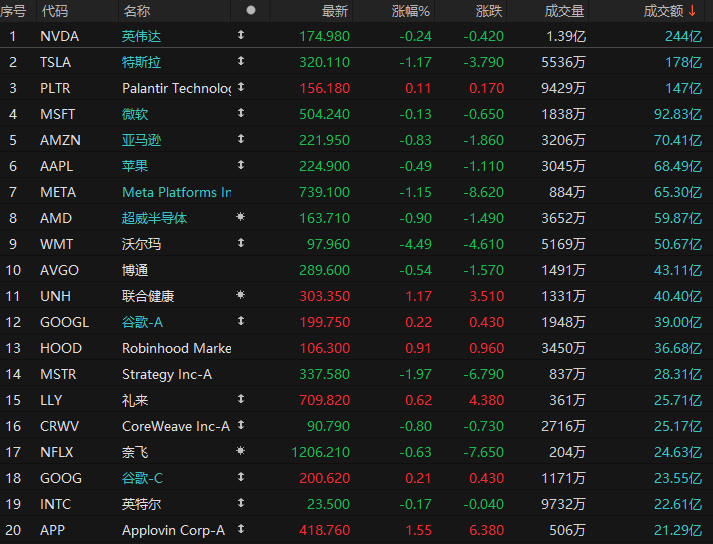
Task: Click the up-down marker icon in APP row
Action: point(241,529)
